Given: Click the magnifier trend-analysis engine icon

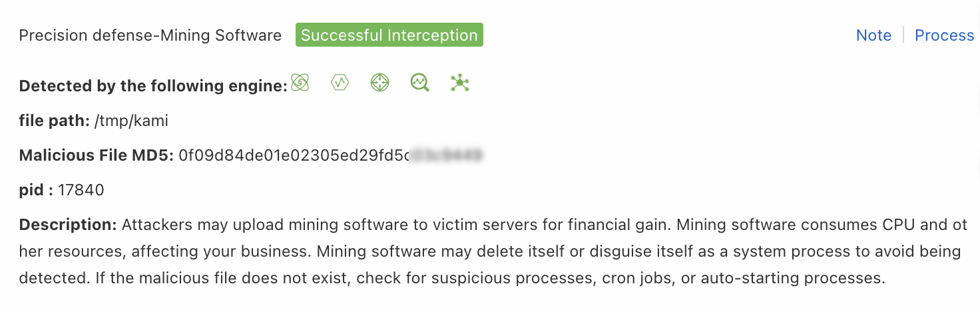Looking at the screenshot, I should click(x=419, y=83).
